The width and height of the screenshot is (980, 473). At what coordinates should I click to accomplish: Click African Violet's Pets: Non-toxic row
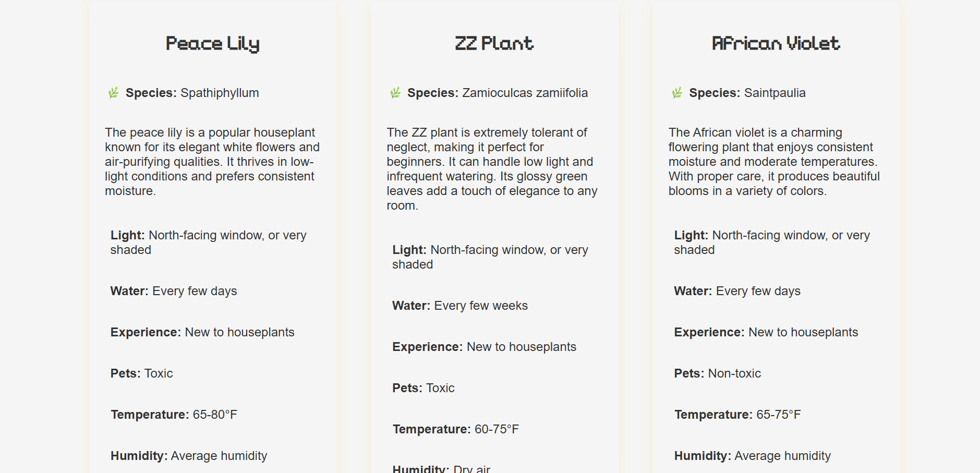tap(718, 373)
